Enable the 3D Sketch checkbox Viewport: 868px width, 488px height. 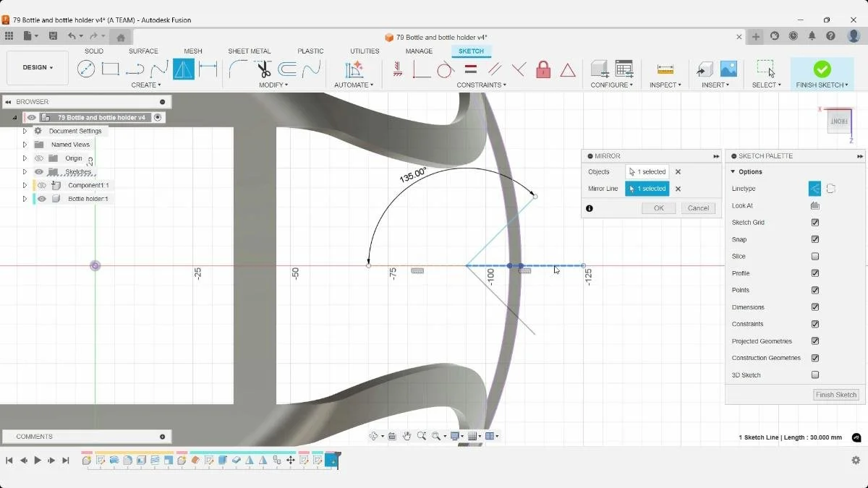815,375
